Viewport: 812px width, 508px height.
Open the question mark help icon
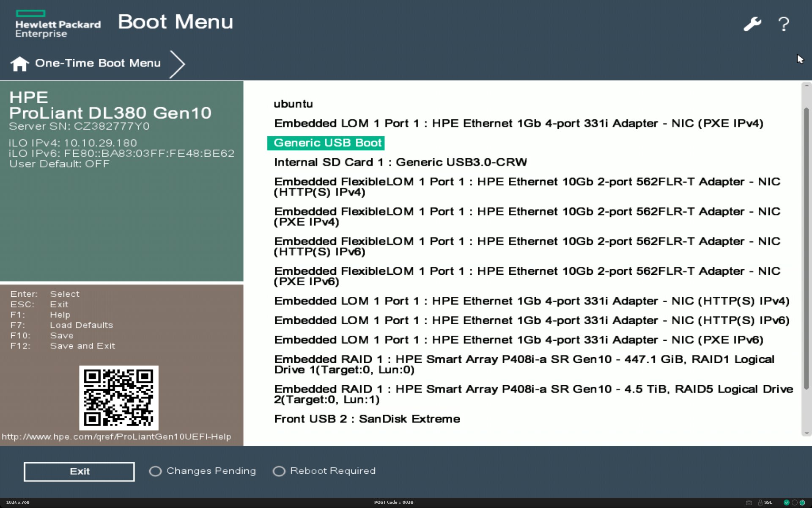(783, 24)
